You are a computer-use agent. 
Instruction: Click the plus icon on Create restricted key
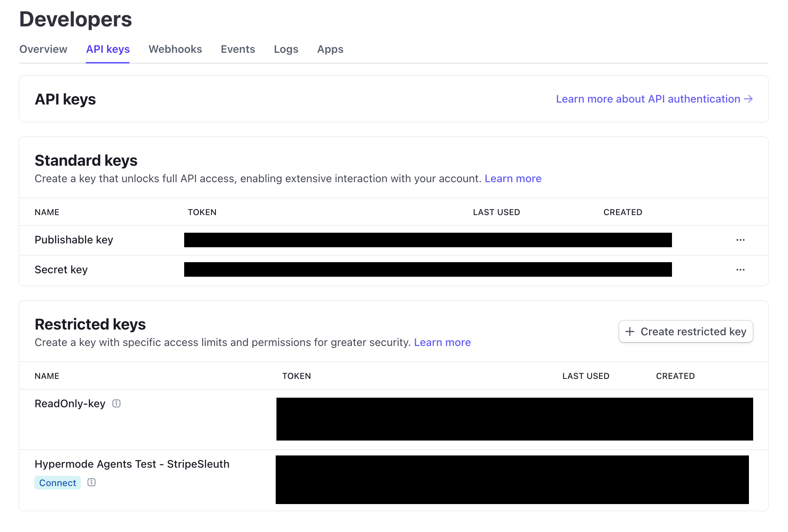(x=630, y=331)
